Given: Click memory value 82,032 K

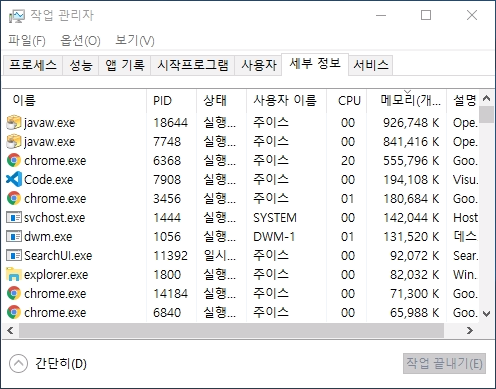Looking at the screenshot, I should 415,275.
